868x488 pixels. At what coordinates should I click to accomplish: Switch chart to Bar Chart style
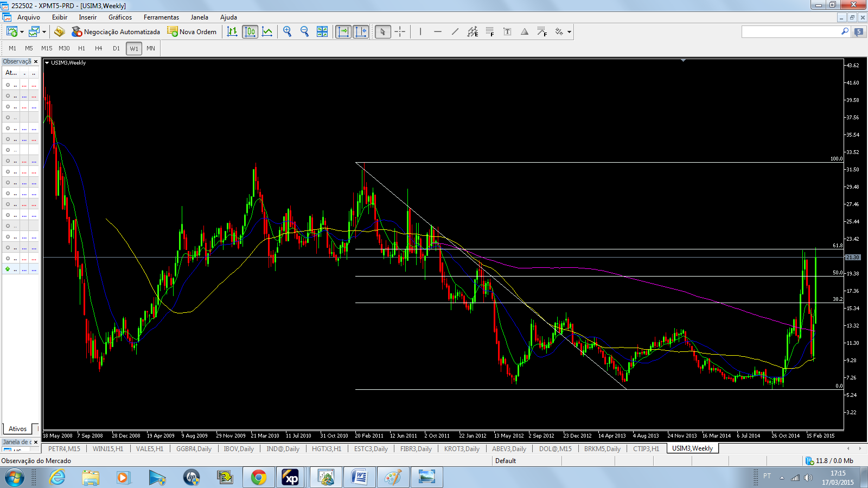click(x=232, y=31)
